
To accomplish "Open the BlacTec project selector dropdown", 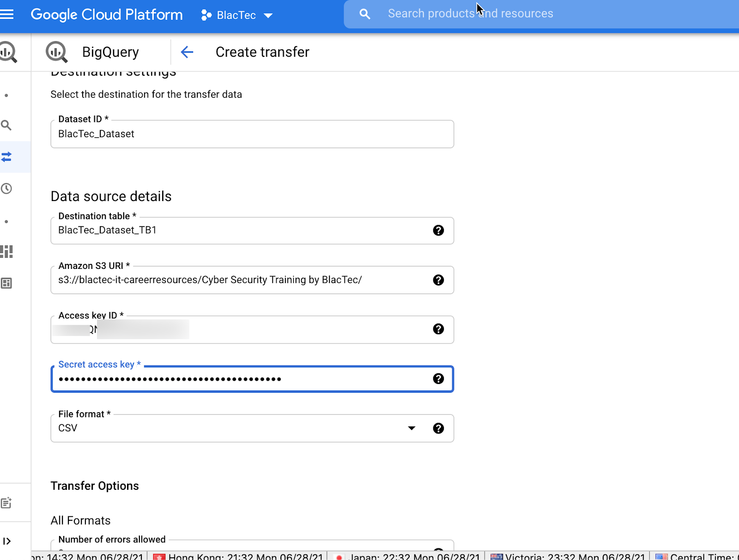I will click(236, 15).
